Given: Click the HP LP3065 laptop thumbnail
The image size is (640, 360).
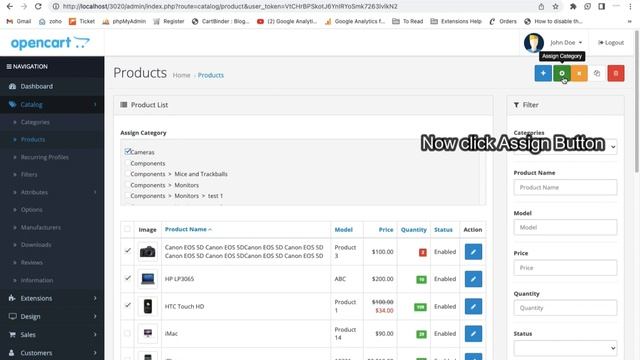Looking at the screenshot, I should 147,279.
